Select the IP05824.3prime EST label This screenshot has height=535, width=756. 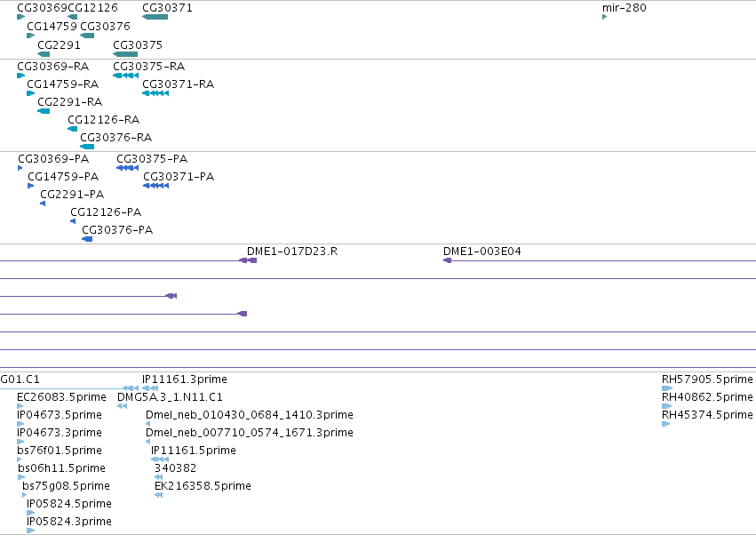pyautogui.click(x=69, y=522)
